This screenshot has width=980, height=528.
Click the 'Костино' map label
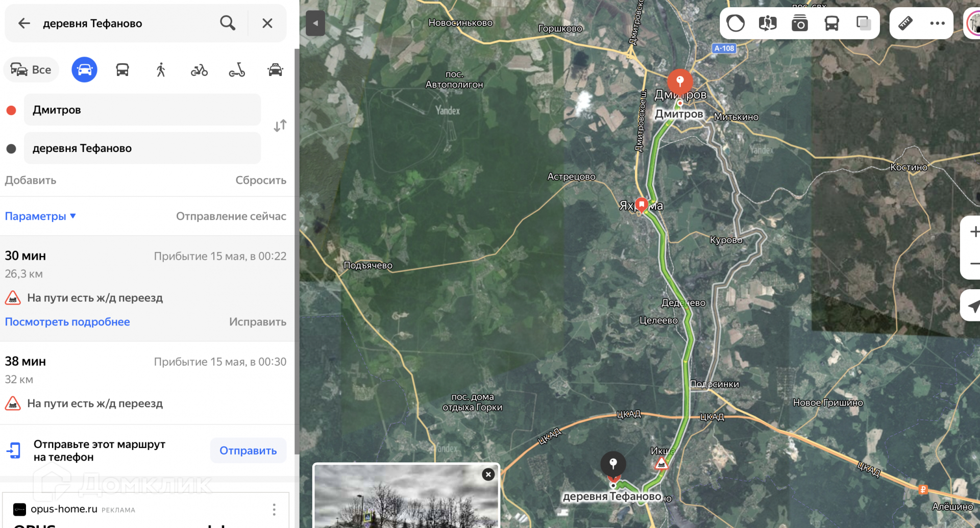[909, 167]
